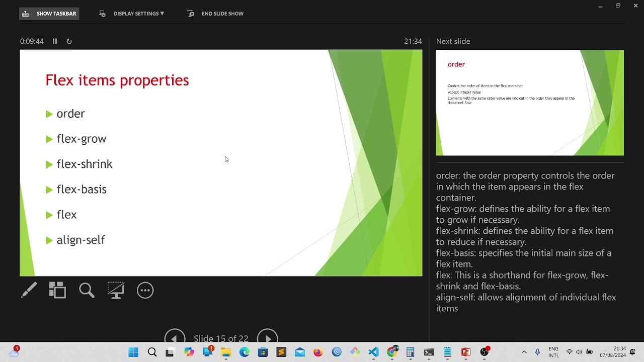This screenshot has height=362, width=644.
Task: Click the microphone tray icon
Action: click(x=537, y=352)
